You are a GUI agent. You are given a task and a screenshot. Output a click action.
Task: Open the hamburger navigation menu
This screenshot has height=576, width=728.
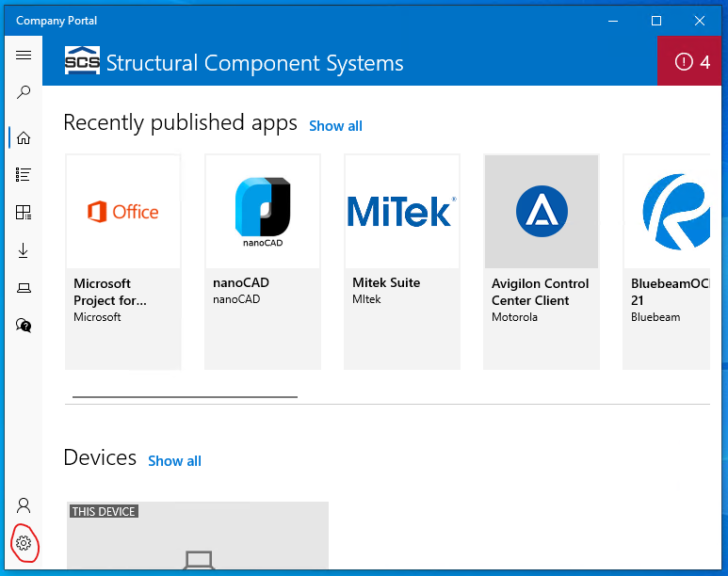tap(24, 56)
